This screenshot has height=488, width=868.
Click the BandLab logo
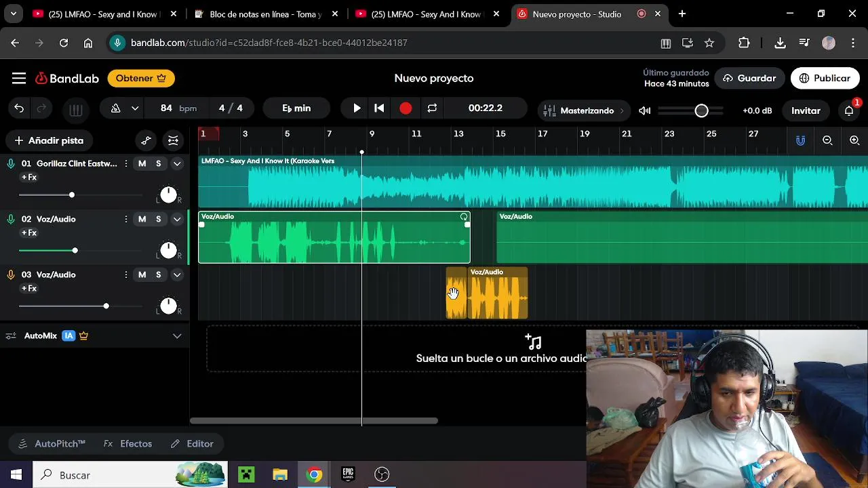[67, 79]
